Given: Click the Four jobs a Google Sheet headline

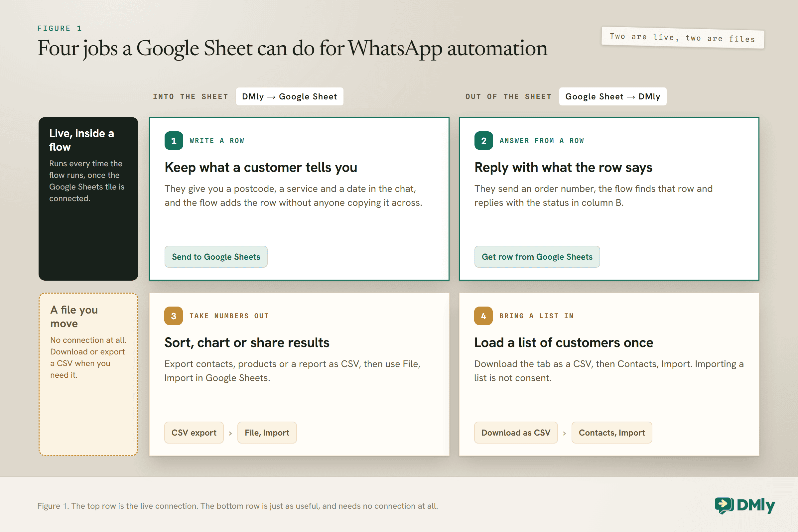Looking at the screenshot, I should tap(292, 49).
